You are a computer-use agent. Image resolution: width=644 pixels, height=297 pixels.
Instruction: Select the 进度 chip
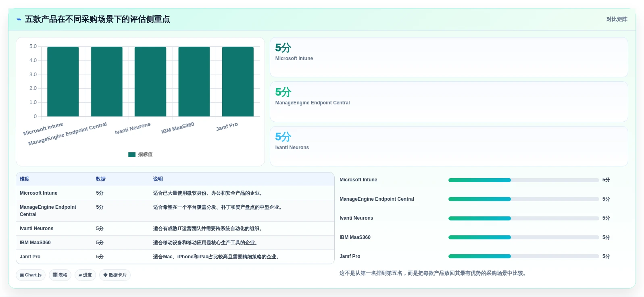tap(85, 275)
